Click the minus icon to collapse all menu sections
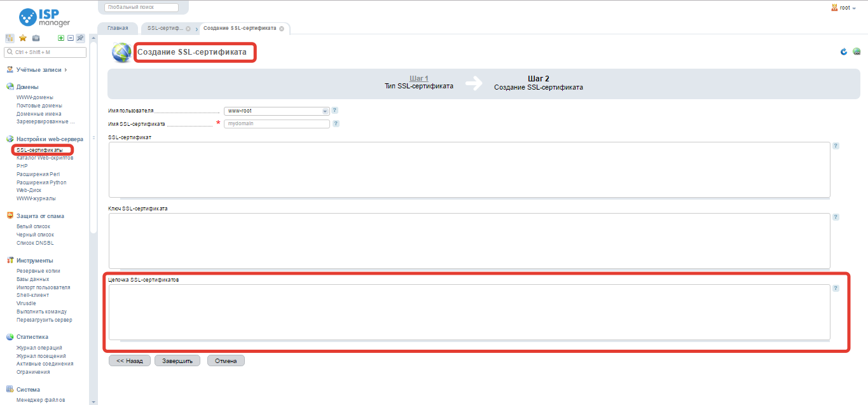 pyautogui.click(x=71, y=38)
